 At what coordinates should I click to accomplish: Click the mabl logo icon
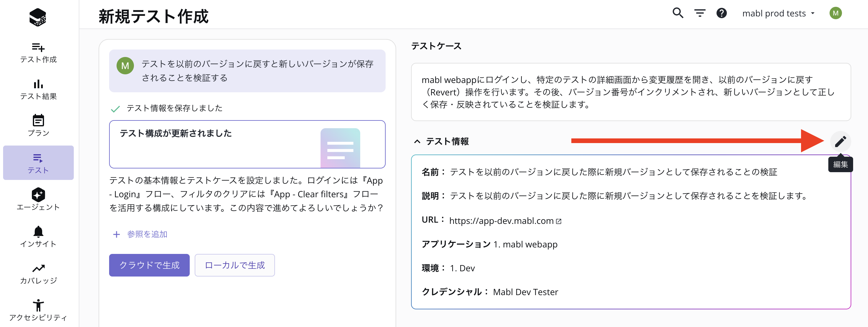(38, 17)
